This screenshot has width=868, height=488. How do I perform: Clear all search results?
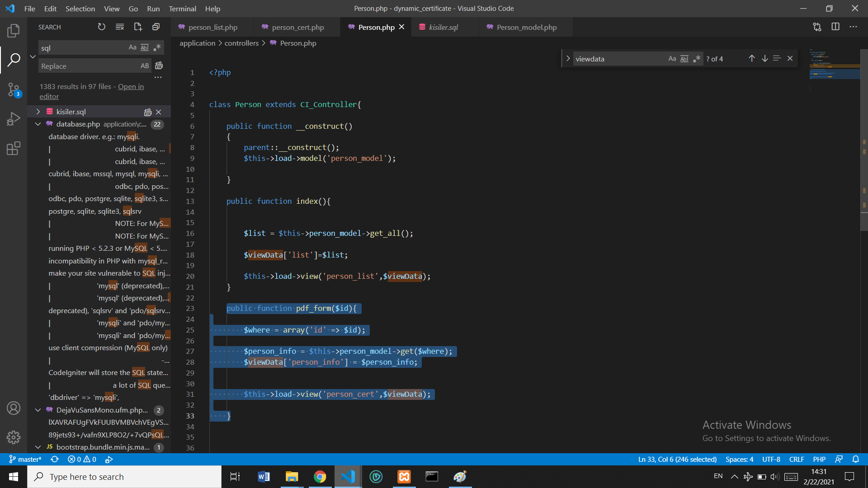click(120, 27)
